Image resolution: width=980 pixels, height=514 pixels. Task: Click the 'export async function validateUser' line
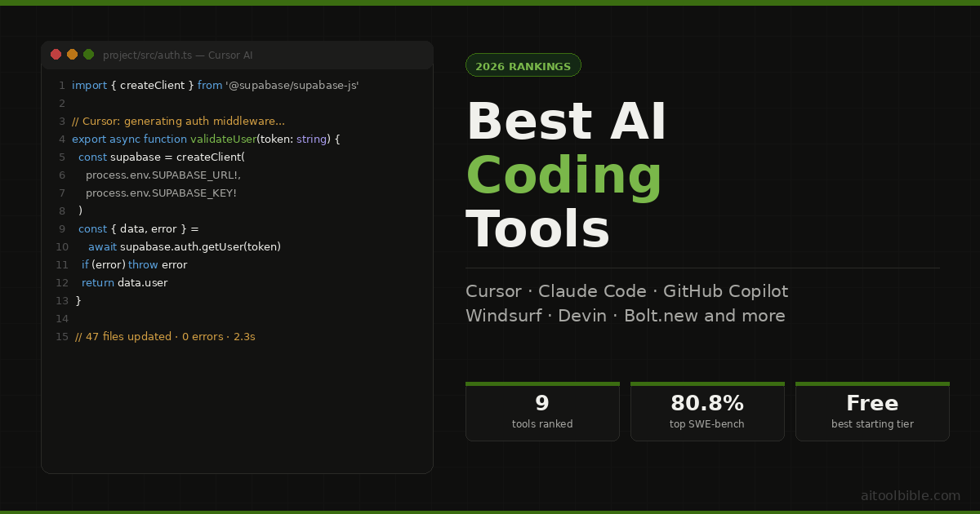coord(206,139)
